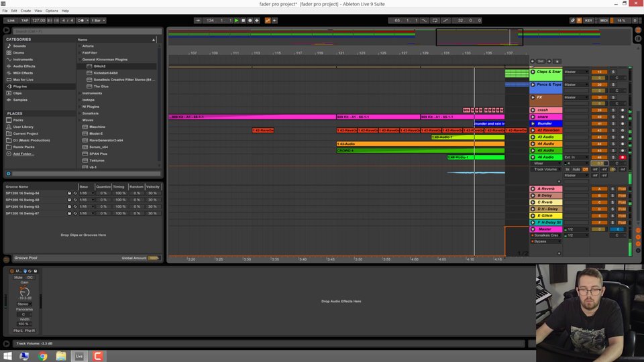The width and height of the screenshot is (644, 362).
Task: Select the Serum_x64 plug-in
Action: point(99,147)
